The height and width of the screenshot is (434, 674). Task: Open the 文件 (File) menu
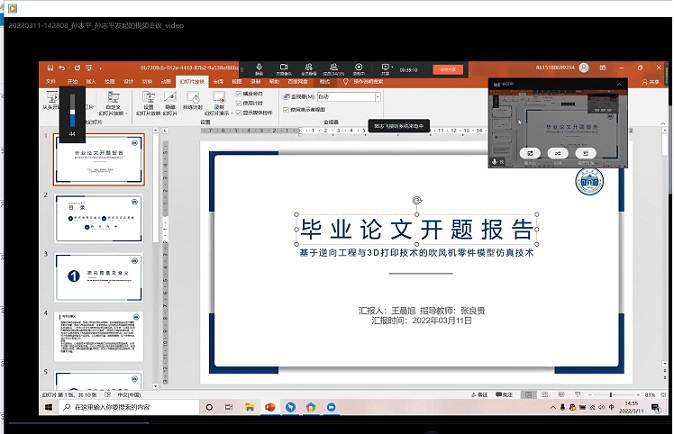coord(50,81)
